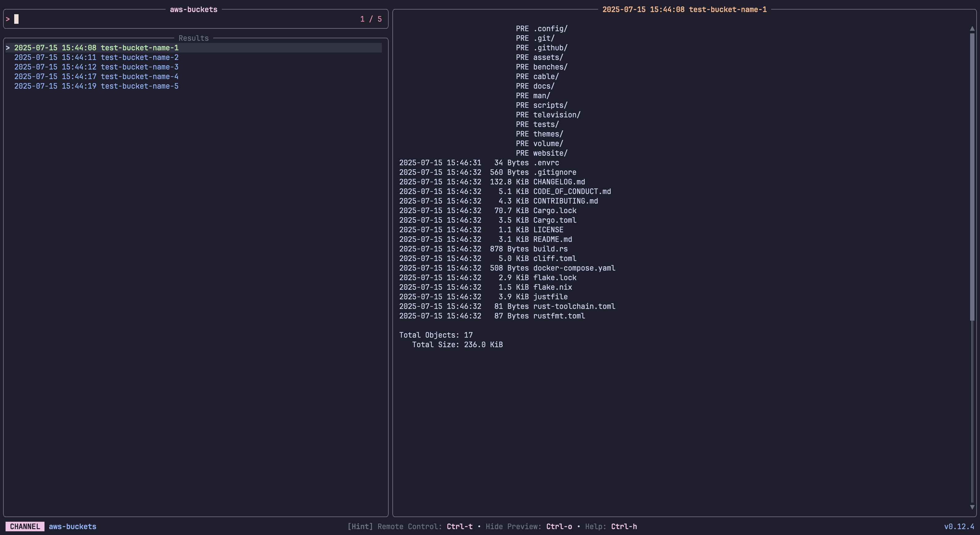Click the PRE .github/ preview line

click(x=542, y=48)
